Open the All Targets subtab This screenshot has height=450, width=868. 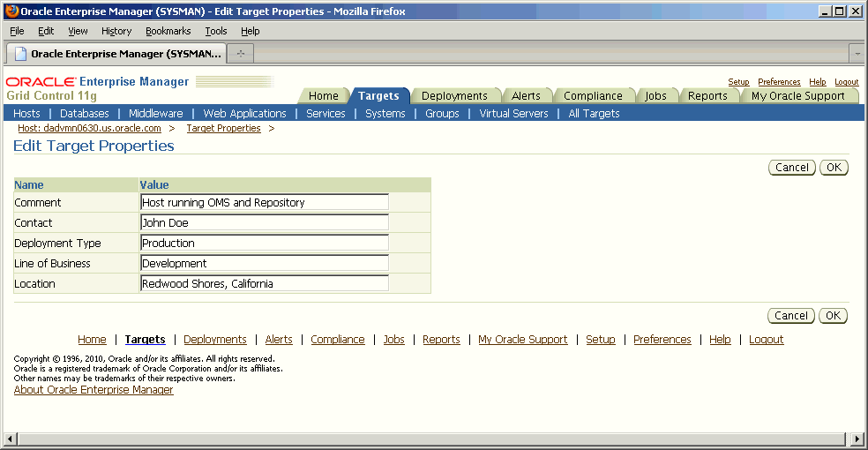594,114
